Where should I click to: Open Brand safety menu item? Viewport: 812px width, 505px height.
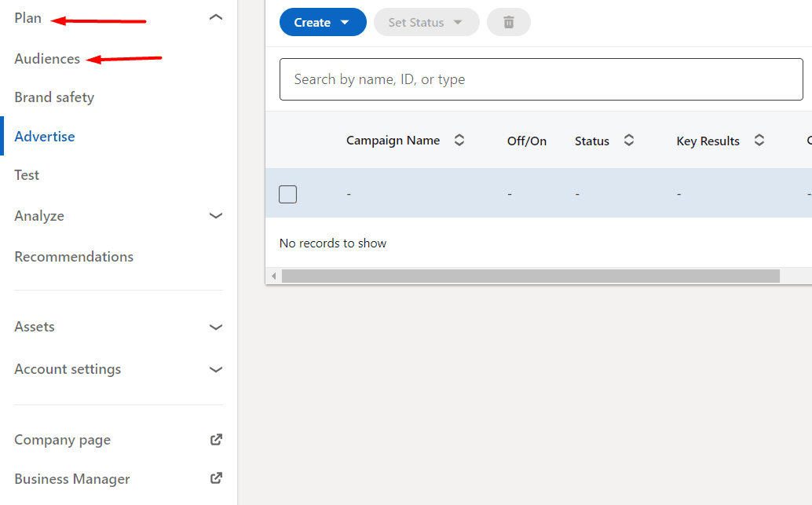click(x=54, y=97)
